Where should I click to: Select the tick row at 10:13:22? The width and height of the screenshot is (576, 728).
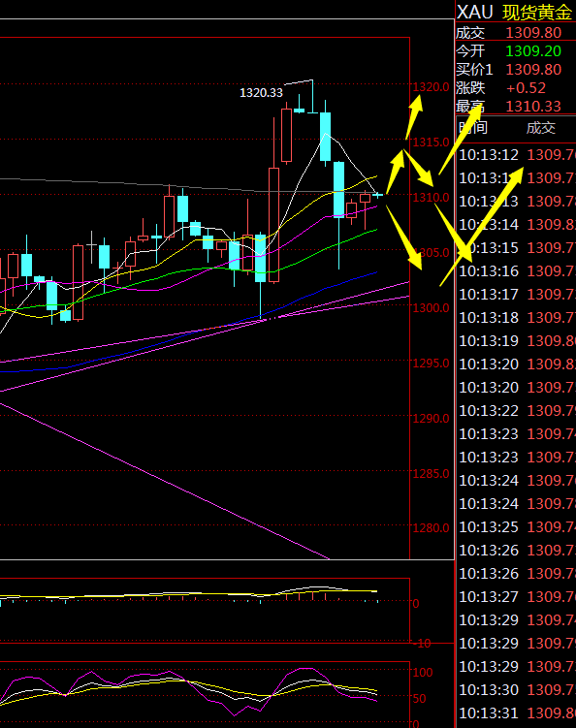[516, 410]
